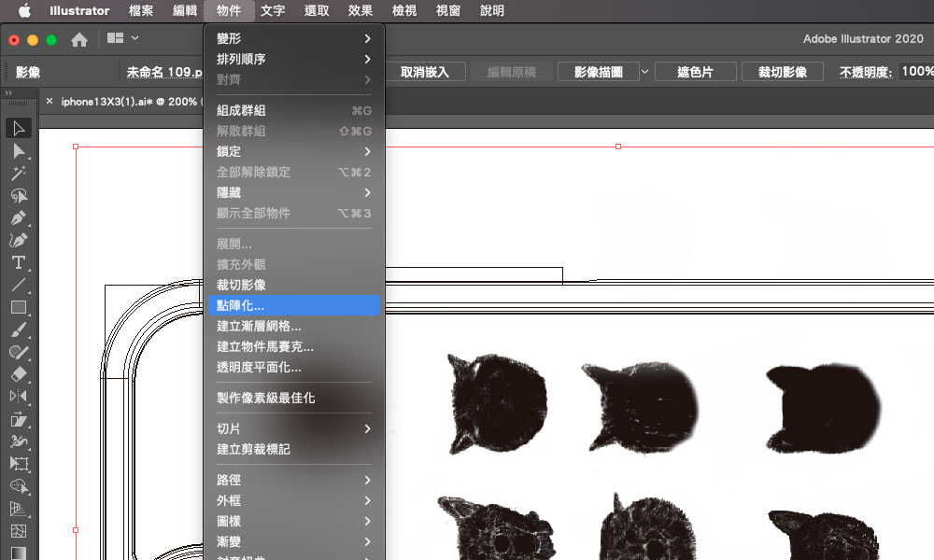
Task: Select the Magic Wand tool
Action: [x=19, y=173]
